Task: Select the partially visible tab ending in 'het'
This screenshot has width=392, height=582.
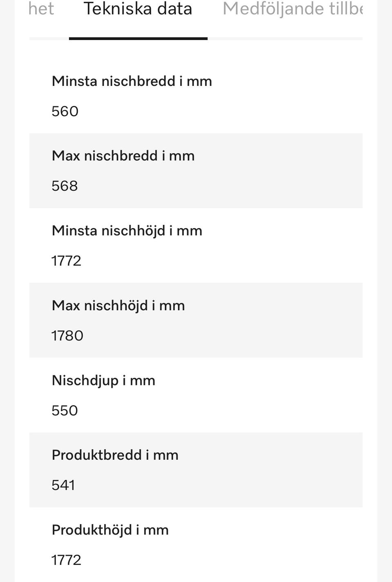Action: pos(41,9)
